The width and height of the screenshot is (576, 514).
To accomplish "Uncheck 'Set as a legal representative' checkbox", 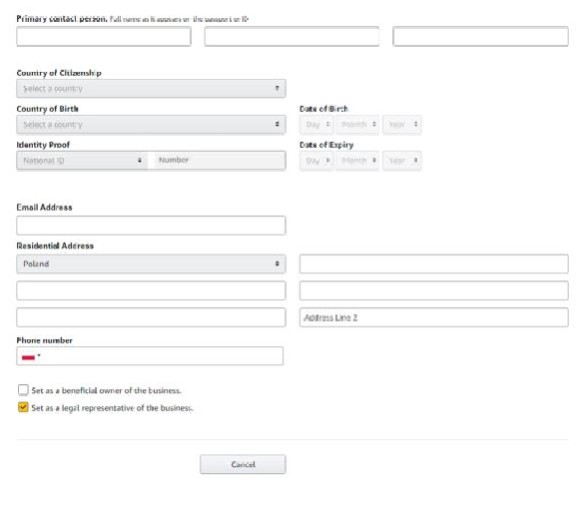I will pyautogui.click(x=23, y=407).
